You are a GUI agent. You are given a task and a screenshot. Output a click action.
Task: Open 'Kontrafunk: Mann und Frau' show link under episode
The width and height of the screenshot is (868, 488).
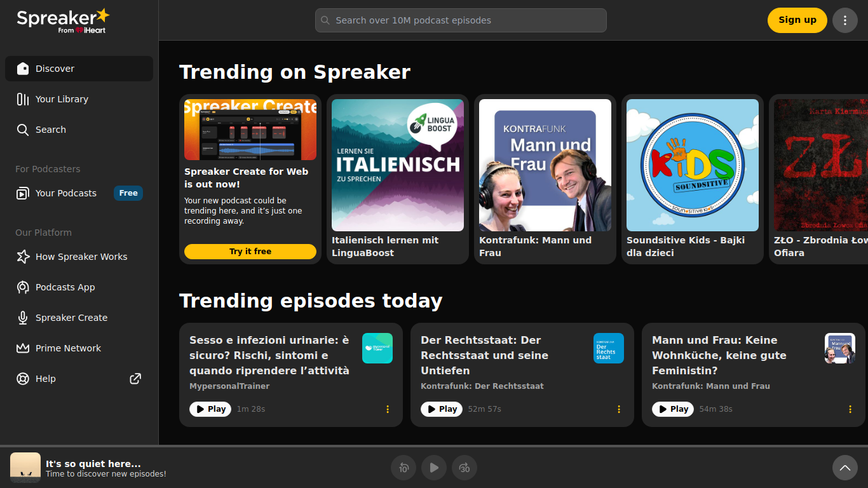(x=711, y=386)
